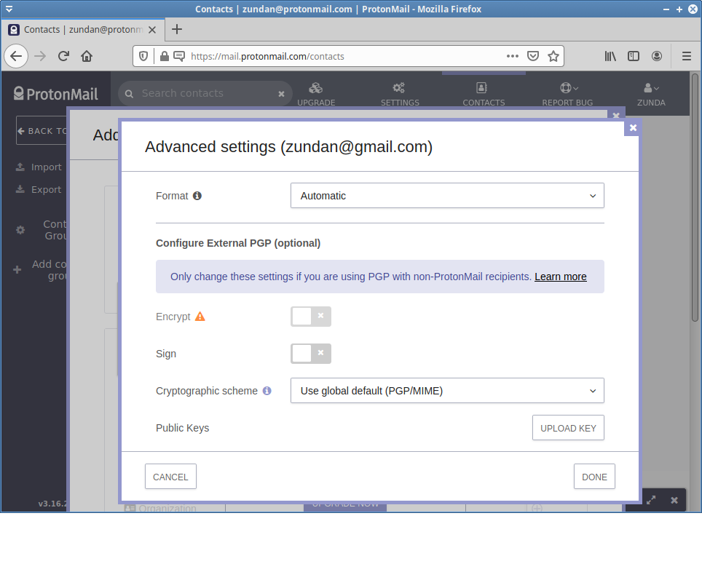
Task: Open the ZUNDA user account menu
Action: pyautogui.click(x=651, y=94)
